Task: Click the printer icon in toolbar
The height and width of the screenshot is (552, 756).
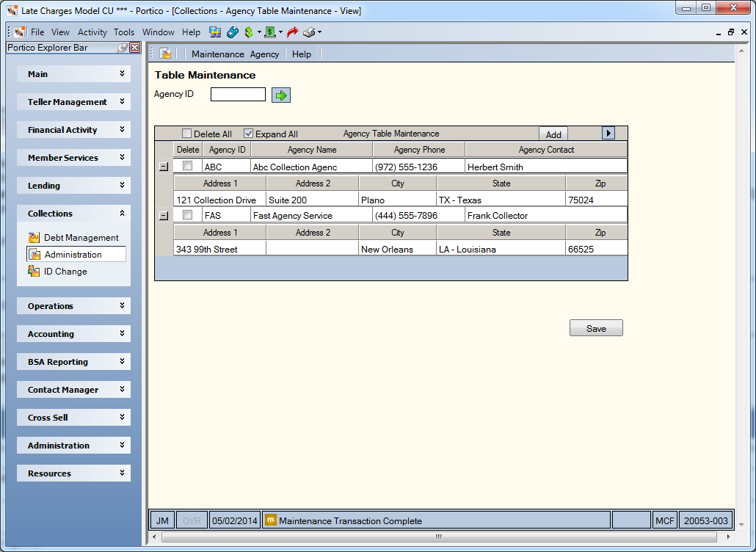Action: click(309, 32)
